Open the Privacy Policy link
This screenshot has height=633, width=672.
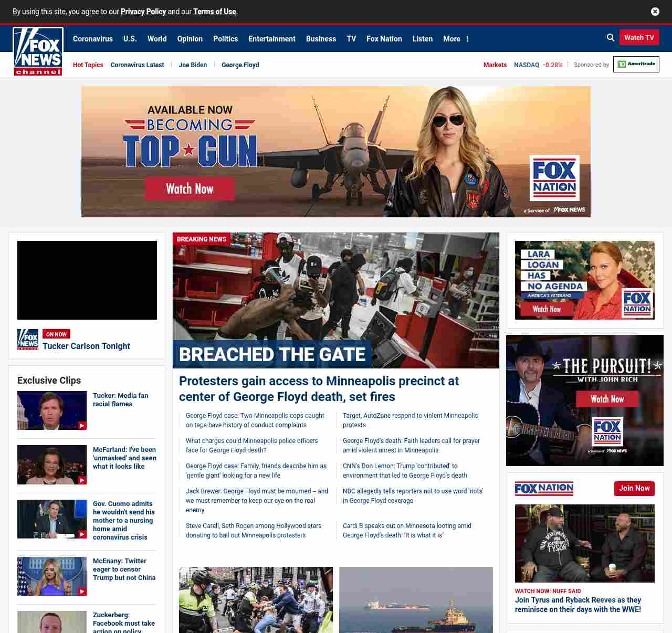pos(143,12)
